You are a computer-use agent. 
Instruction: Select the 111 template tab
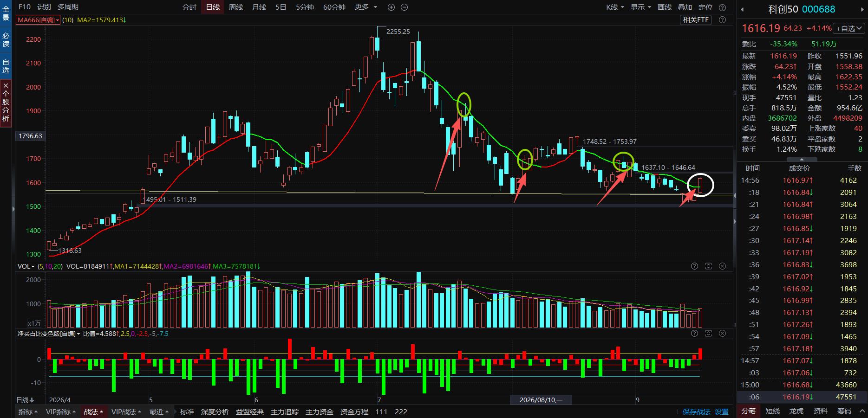[x=381, y=412]
